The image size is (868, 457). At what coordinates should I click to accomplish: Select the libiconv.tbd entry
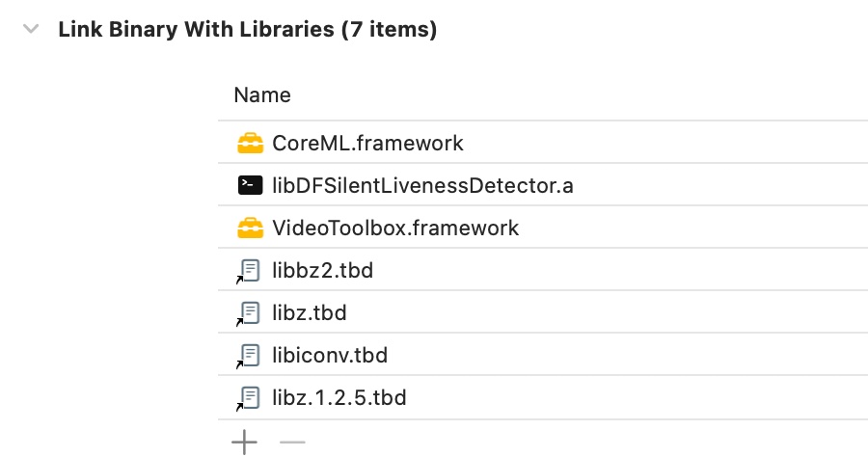coord(329,356)
